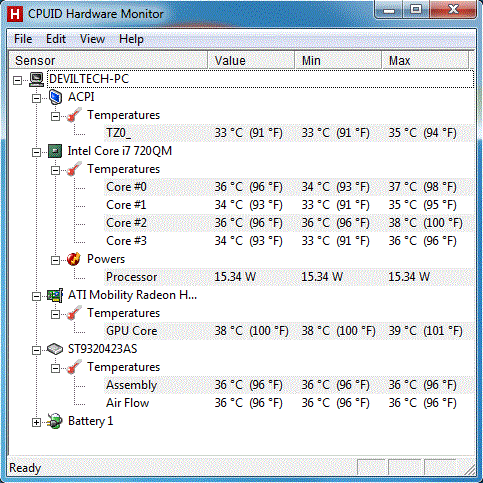Click thermometer icon under ST9320423AS
The height and width of the screenshot is (483, 483).
74,367
